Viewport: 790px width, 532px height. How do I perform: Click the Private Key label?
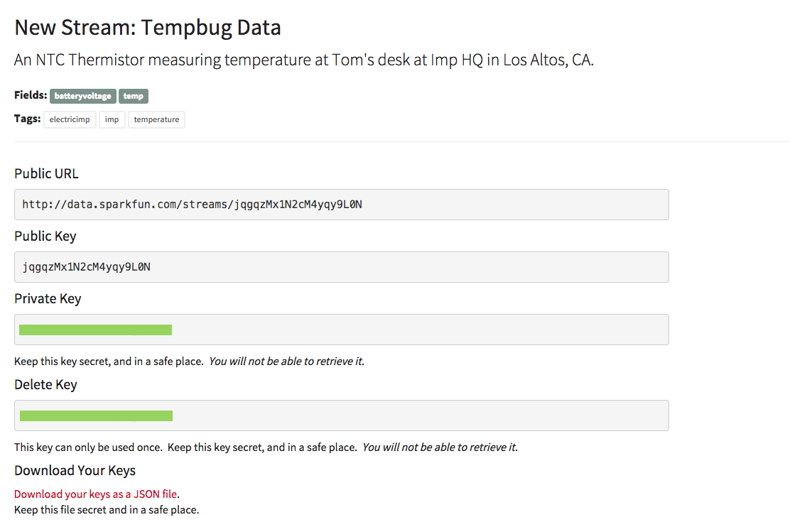48,298
